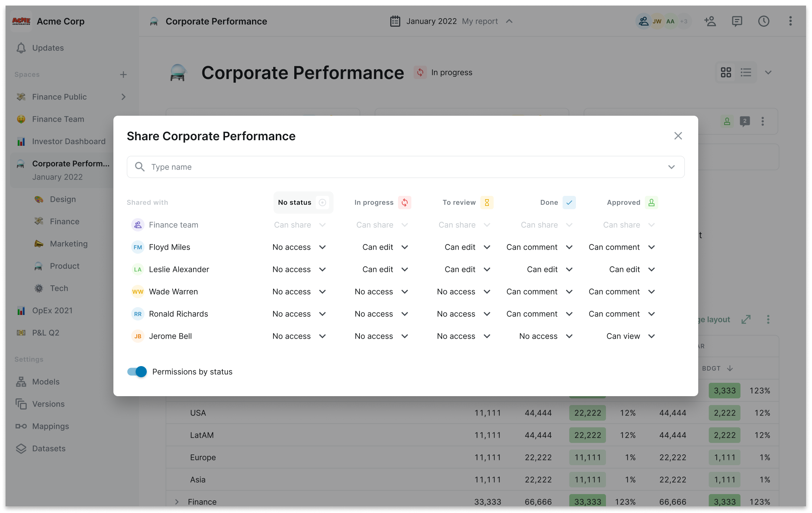
Task: Open the comments icon in top bar
Action: coord(737,22)
